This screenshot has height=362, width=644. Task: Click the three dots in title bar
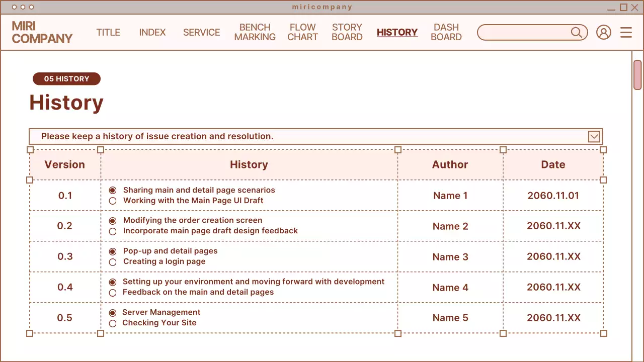(x=23, y=7)
